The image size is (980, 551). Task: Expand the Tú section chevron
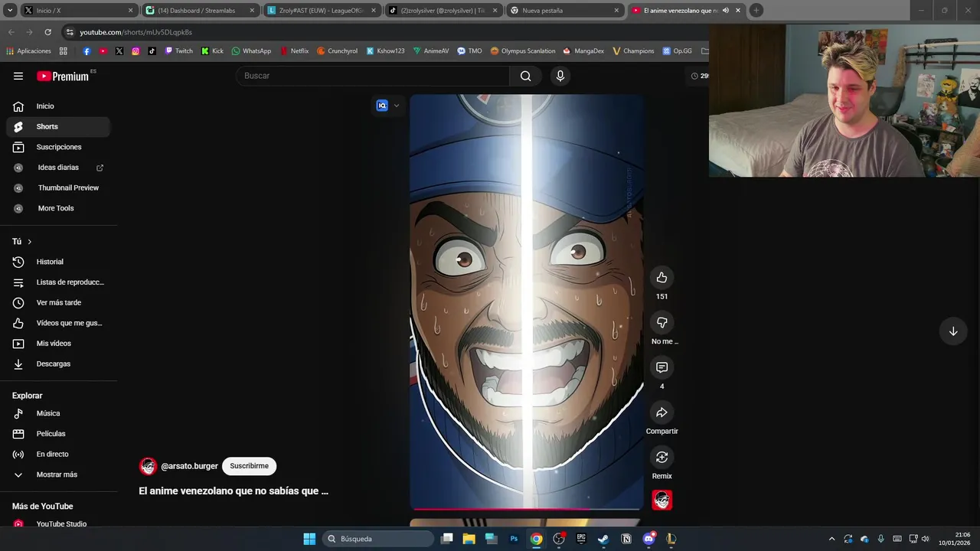[x=29, y=242]
